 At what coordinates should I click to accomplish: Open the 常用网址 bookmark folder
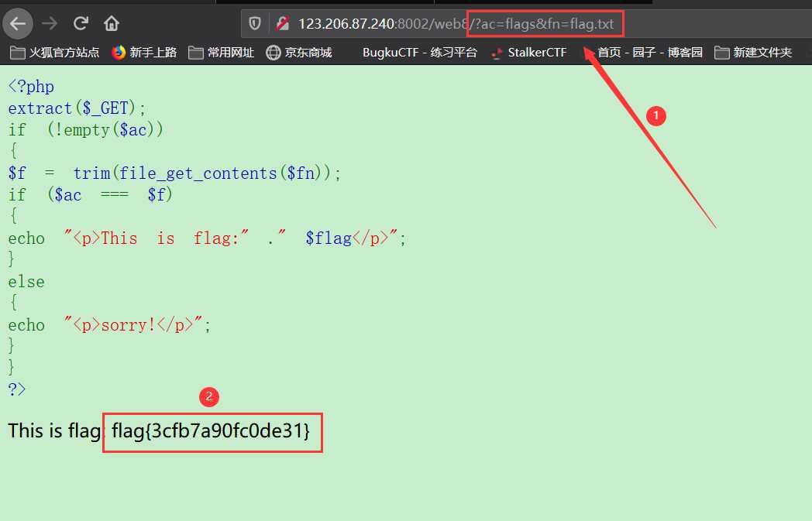[x=221, y=53]
